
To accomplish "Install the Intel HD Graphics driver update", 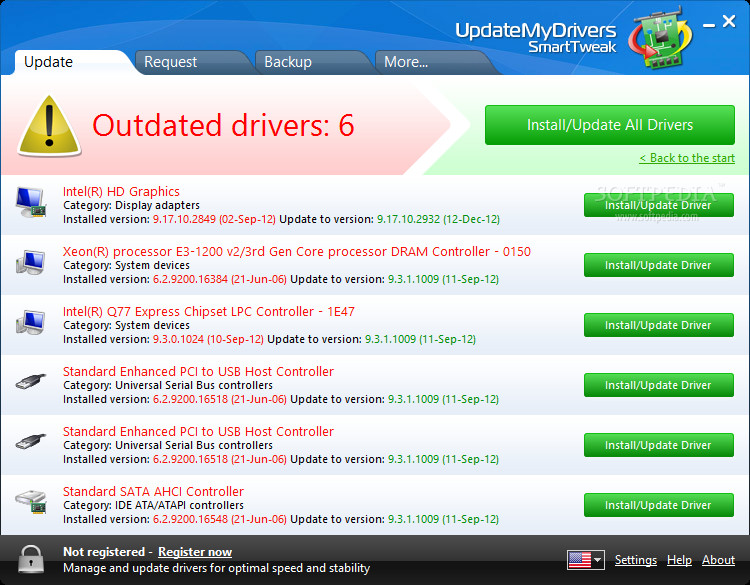I will click(x=659, y=205).
